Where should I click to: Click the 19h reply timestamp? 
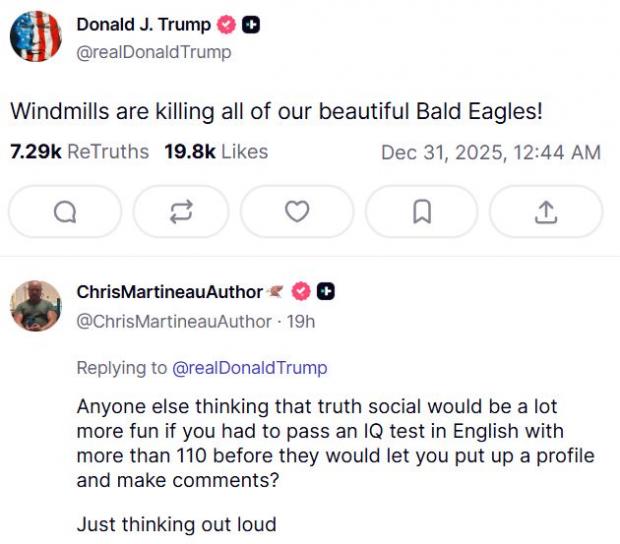click(300, 321)
